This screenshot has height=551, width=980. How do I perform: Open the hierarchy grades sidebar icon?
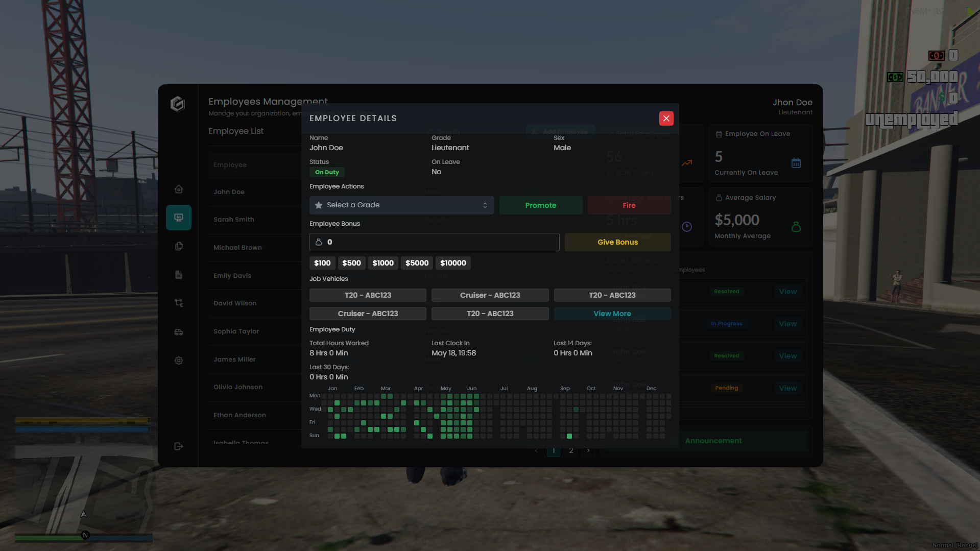tap(179, 303)
